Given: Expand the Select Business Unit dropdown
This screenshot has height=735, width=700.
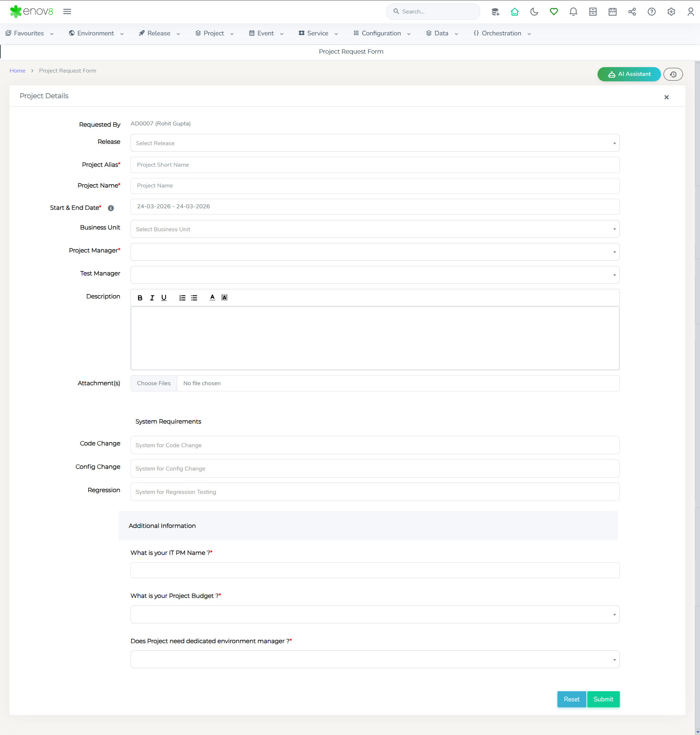Looking at the screenshot, I should [375, 229].
